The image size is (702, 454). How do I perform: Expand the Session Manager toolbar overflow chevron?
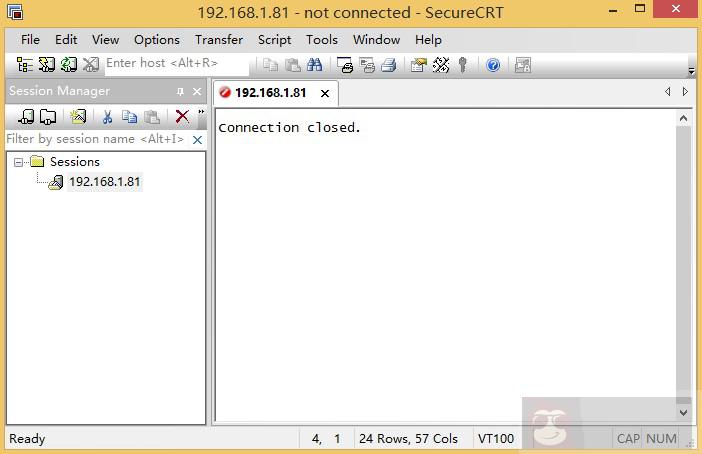pyautogui.click(x=201, y=112)
